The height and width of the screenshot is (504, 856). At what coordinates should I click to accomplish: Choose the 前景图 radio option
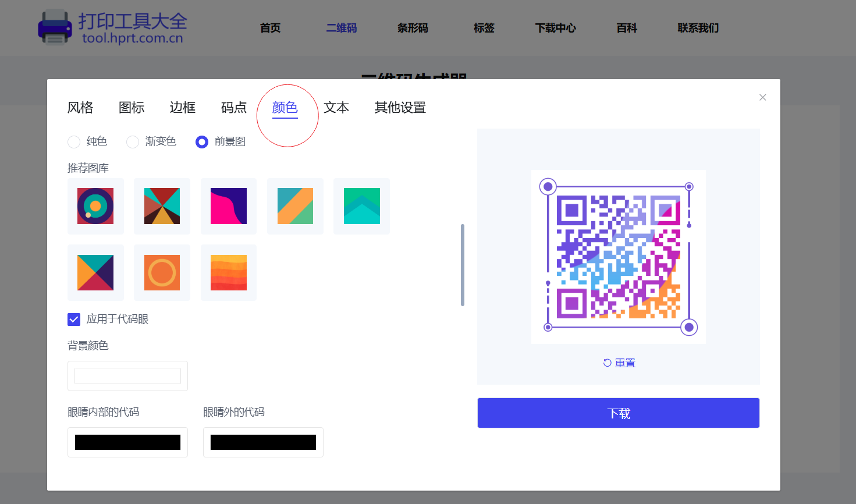(x=202, y=142)
